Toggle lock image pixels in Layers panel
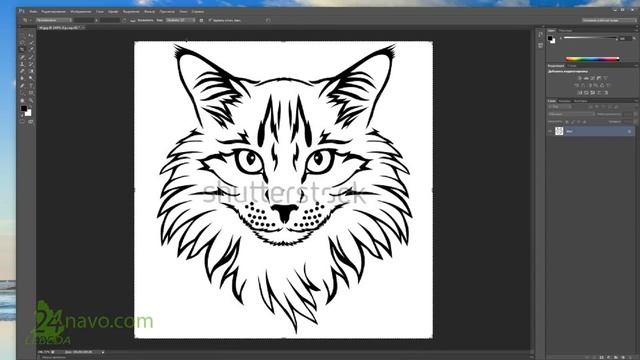The height and width of the screenshot is (360, 640). click(x=573, y=122)
